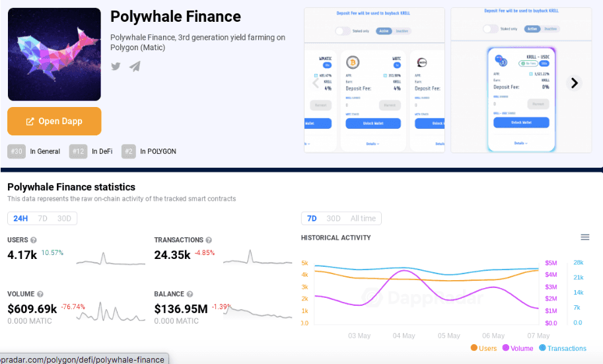This screenshot has width=603, height=364.
Task: Toggle Transactions series in chart legend
Action: pos(562,348)
